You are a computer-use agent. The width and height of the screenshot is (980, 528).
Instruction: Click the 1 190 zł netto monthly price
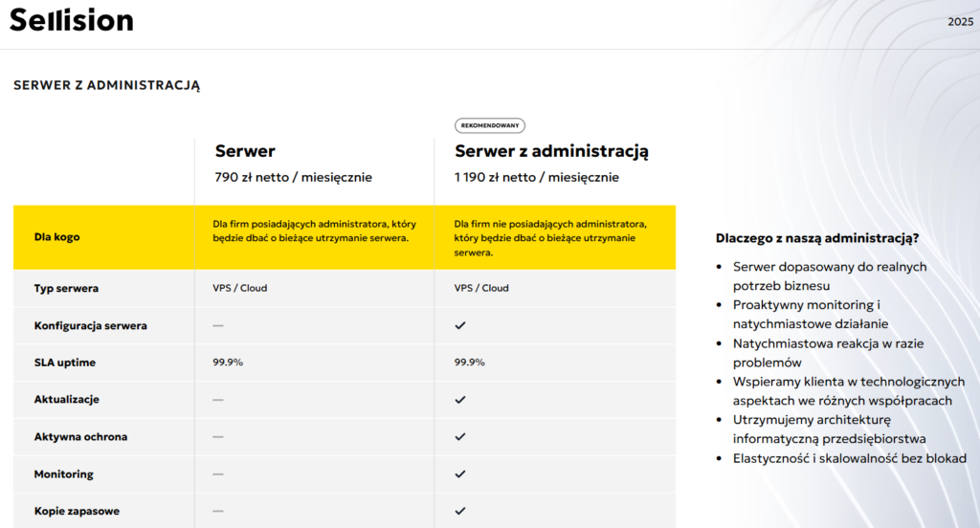click(x=537, y=177)
